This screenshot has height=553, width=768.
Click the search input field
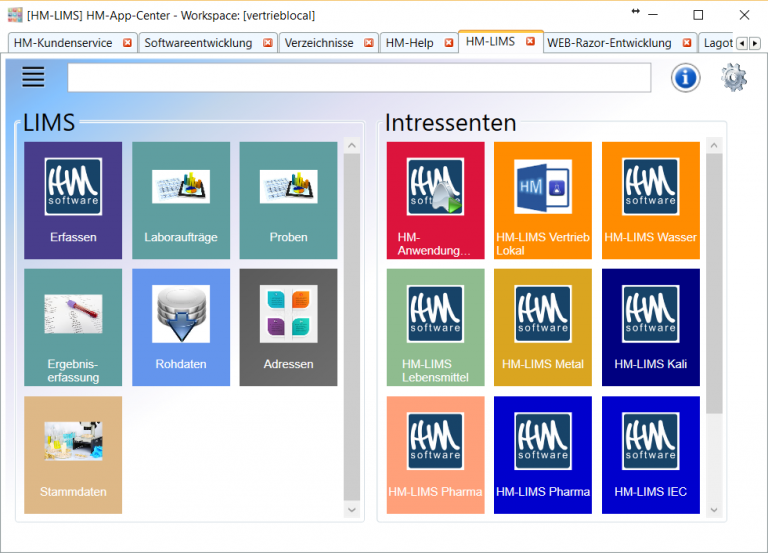[359, 77]
